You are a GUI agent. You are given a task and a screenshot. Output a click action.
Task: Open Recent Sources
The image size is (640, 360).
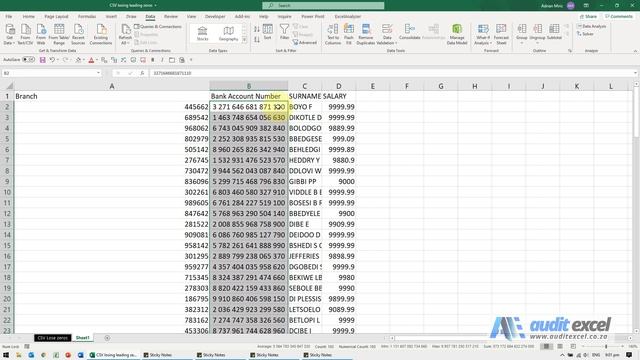tap(78, 34)
